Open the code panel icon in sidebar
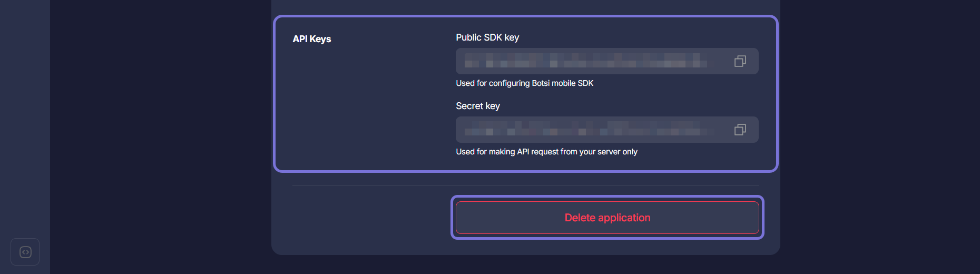The height and width of the screenshot is (274, 980). pos(25,252)
